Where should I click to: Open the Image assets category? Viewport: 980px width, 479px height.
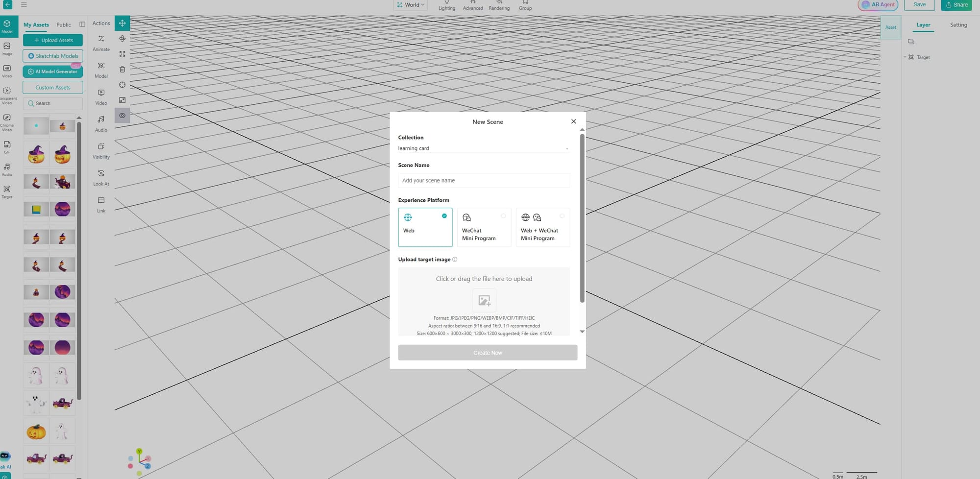tap(7, 49)
